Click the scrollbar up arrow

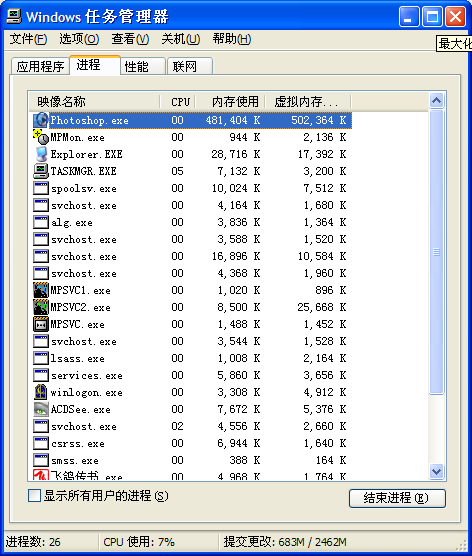click(x=437, y=101)
